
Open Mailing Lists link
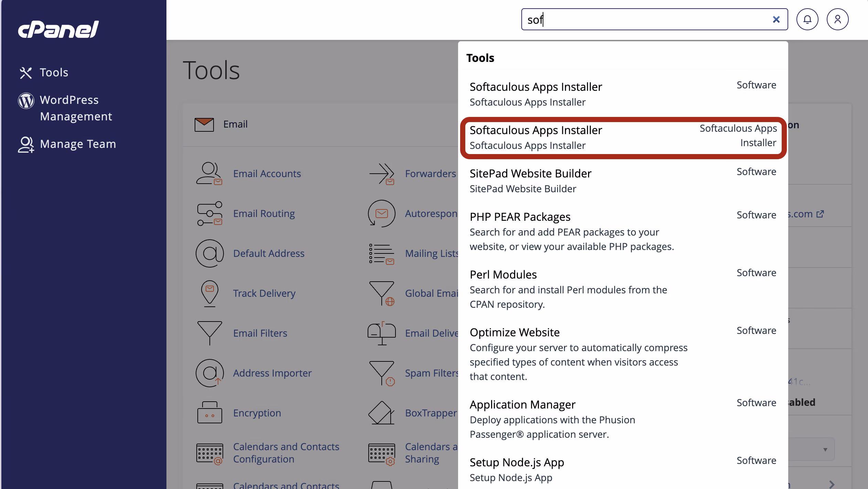[x=432, y=253]
